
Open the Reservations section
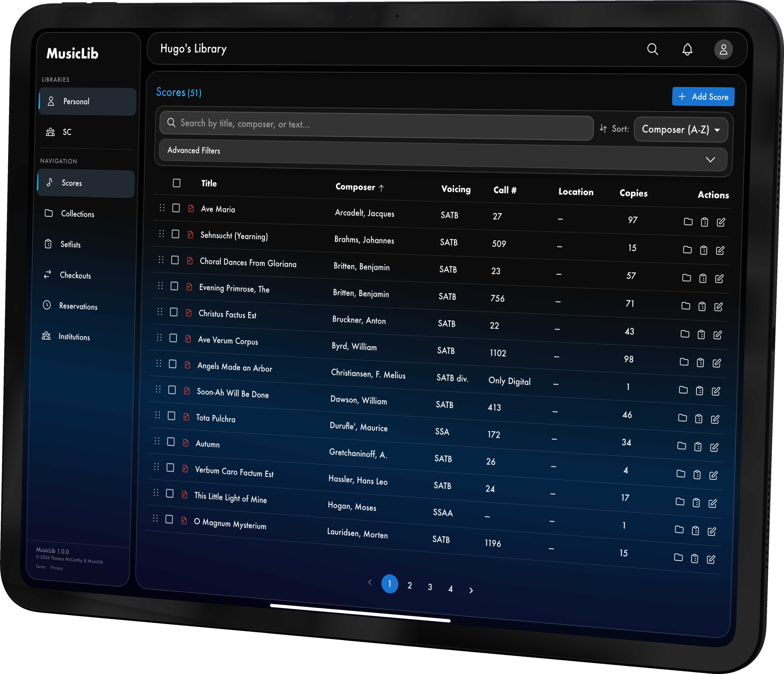(79, 306)
